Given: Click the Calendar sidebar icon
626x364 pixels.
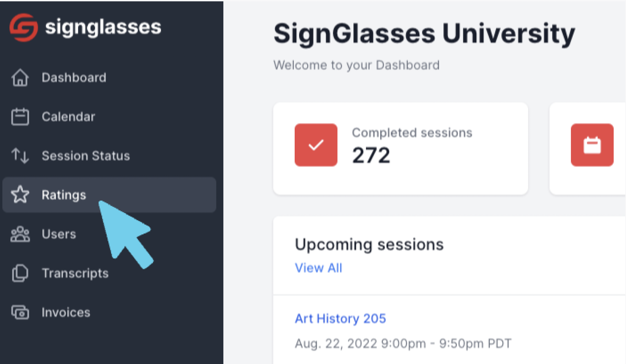Looking at the screenshot, I should click(x=20, y=117).
